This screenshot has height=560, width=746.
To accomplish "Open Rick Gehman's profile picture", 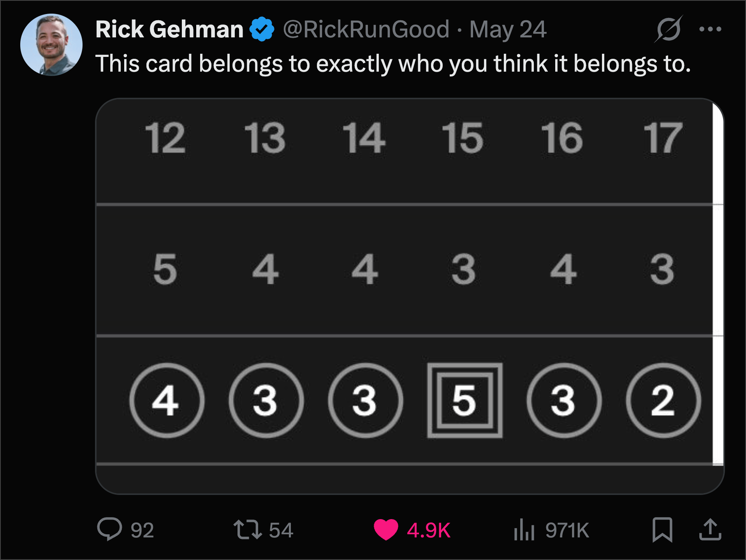I will [x=51, y=45].
